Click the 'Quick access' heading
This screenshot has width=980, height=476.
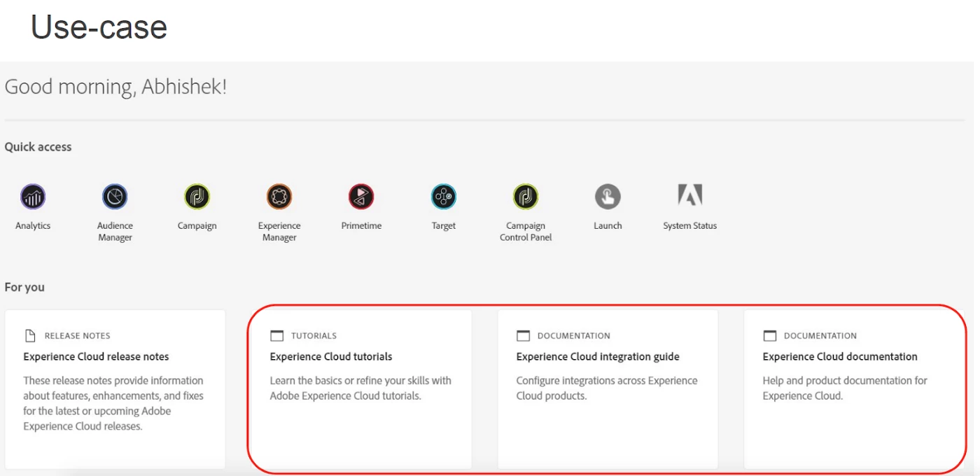pos(38,147)
